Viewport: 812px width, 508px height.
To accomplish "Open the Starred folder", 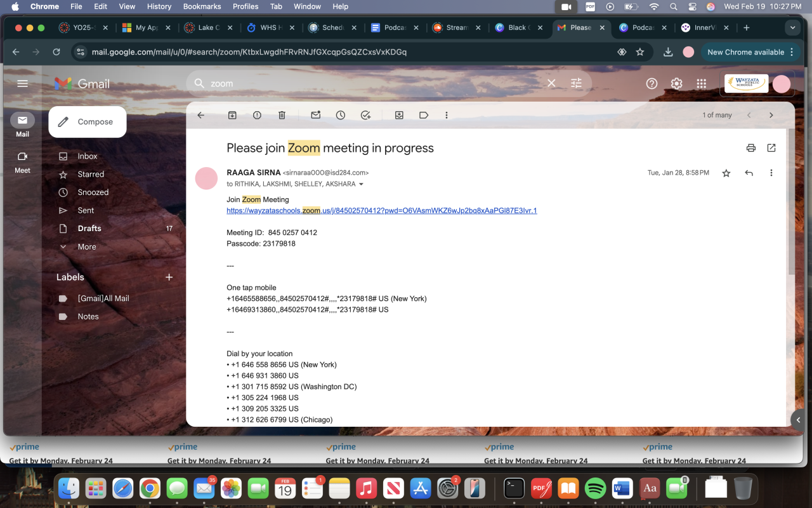I will 91,174.
